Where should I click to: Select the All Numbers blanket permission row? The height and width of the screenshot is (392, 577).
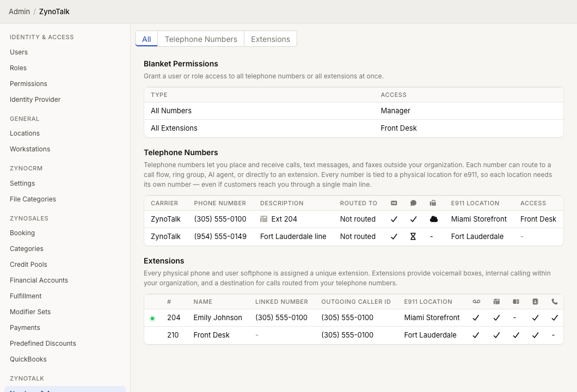(354, 111)
